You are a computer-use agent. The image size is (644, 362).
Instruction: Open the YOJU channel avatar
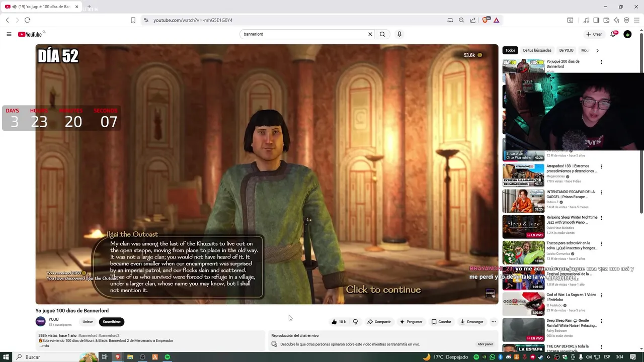(x=40, y=322)
